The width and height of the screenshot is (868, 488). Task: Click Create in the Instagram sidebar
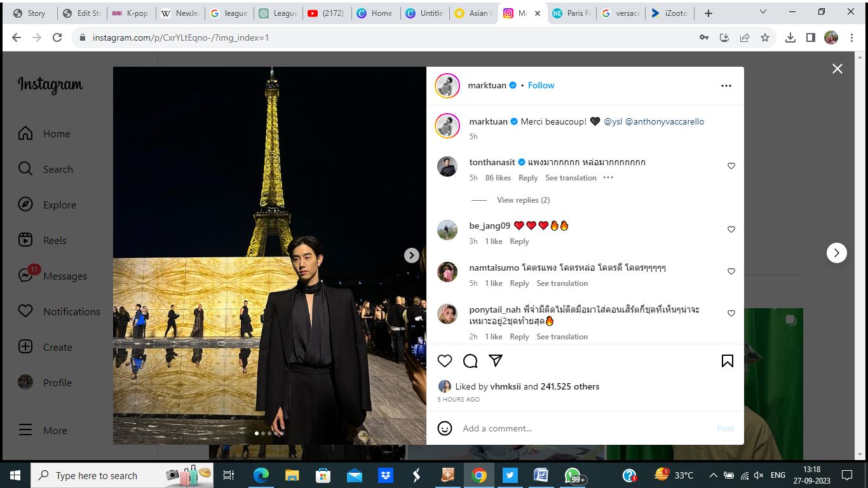point(44,347)
